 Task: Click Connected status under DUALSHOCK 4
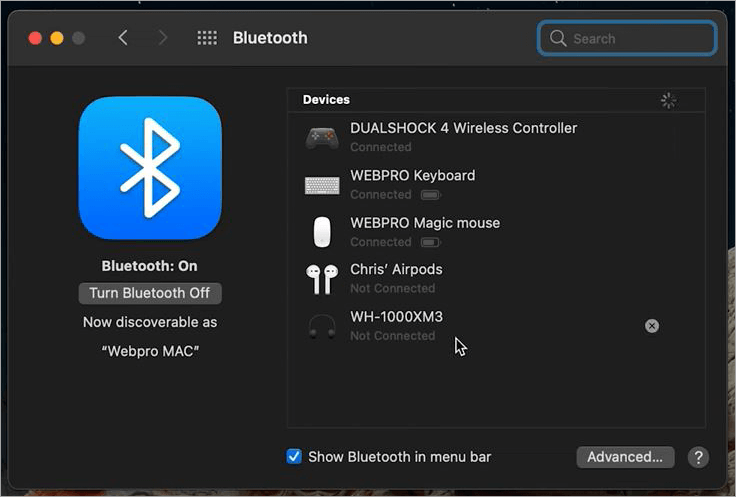pyautogui.click(x=381, y=147)
